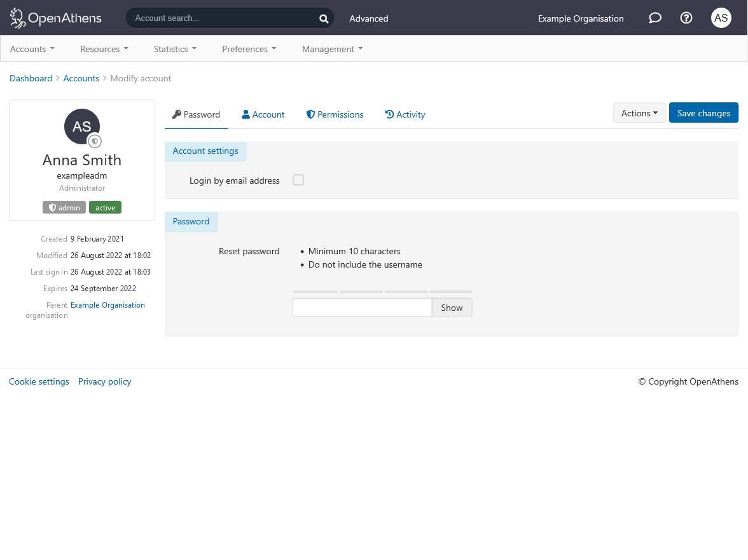Viewport: 748px width, 560px height.
Task: Click Expires date 24 September 2022
Action: 104,289
